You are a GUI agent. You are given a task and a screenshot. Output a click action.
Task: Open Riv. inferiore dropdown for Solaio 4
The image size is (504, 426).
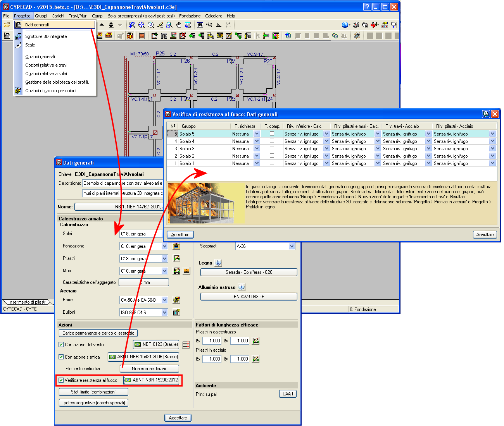326,141
